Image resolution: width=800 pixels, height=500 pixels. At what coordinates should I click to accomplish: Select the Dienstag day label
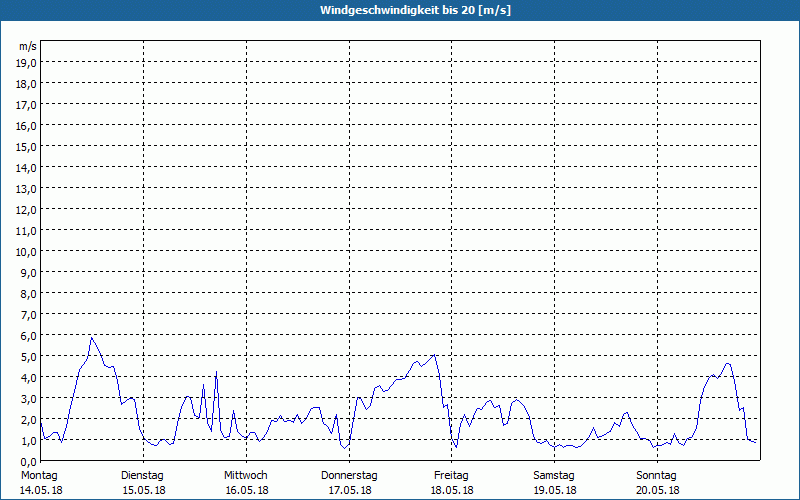pyautogui.click(x=142, y=476)
